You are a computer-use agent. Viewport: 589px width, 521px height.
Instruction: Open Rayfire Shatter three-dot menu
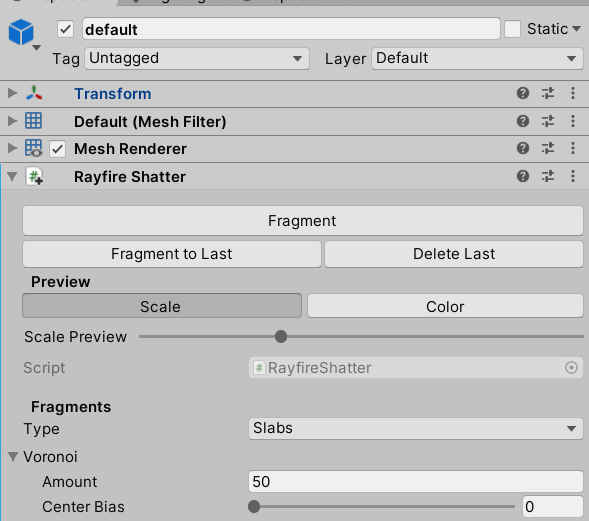[573, 176]
